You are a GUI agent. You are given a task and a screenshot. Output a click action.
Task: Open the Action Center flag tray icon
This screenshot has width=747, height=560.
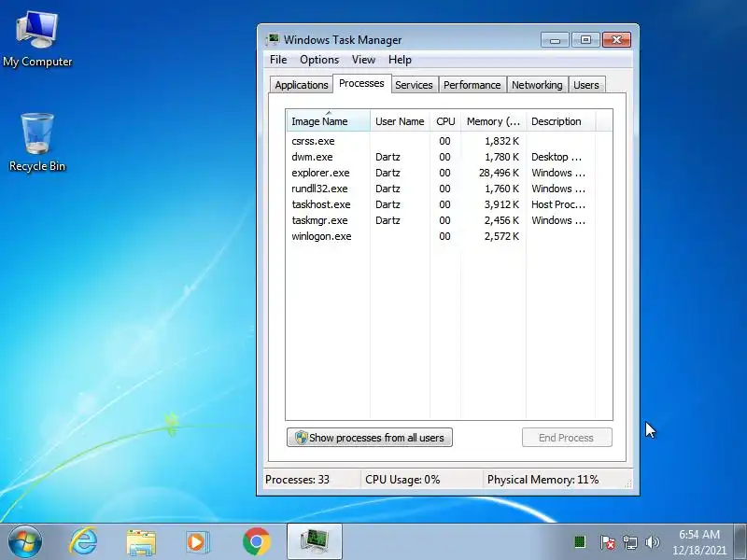point(607,542)
